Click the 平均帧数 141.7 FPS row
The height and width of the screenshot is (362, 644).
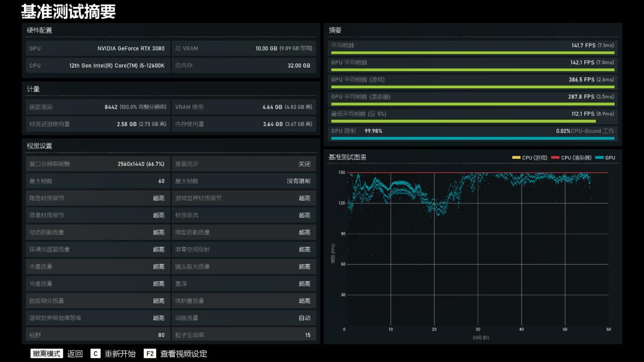tap(473, 46)
